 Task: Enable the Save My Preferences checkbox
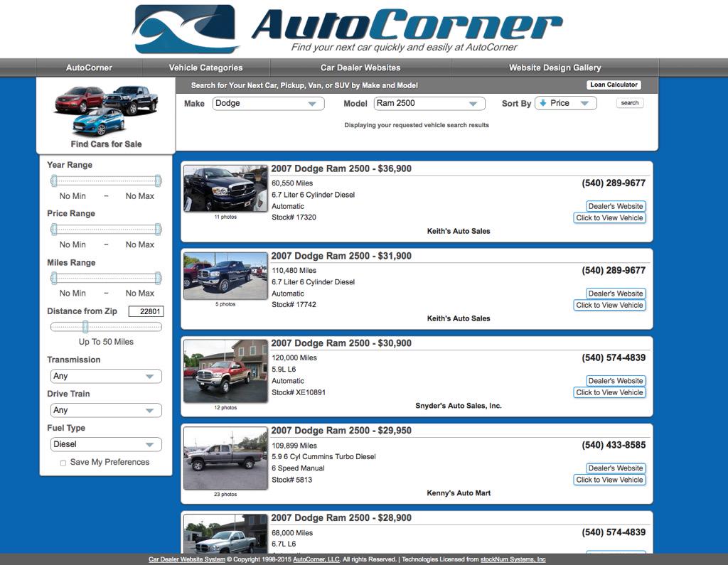[63, 462]
